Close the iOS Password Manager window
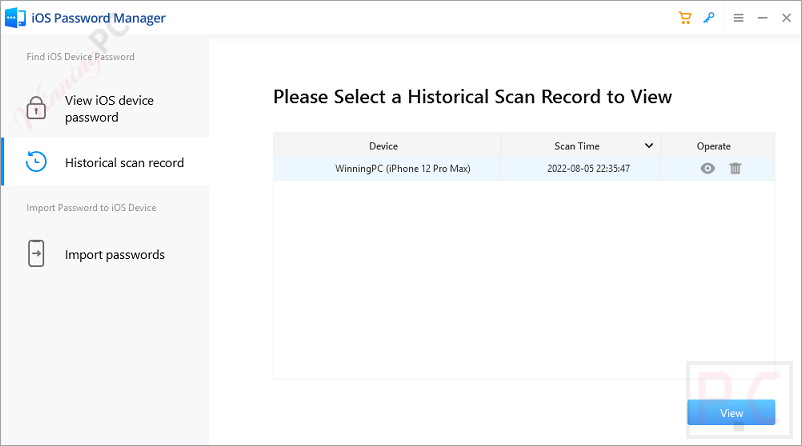 coord(787,18)
